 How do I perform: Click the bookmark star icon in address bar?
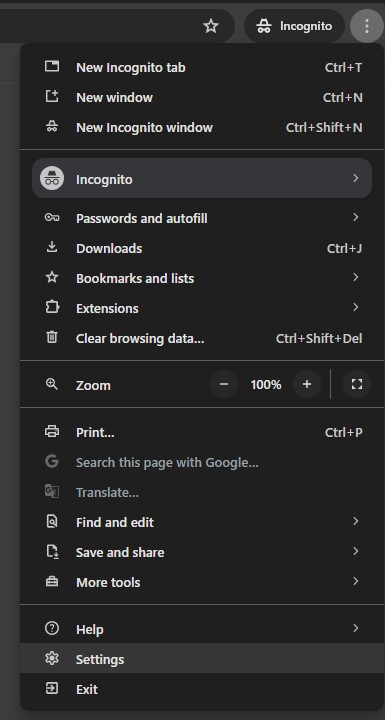click(211, 26)
